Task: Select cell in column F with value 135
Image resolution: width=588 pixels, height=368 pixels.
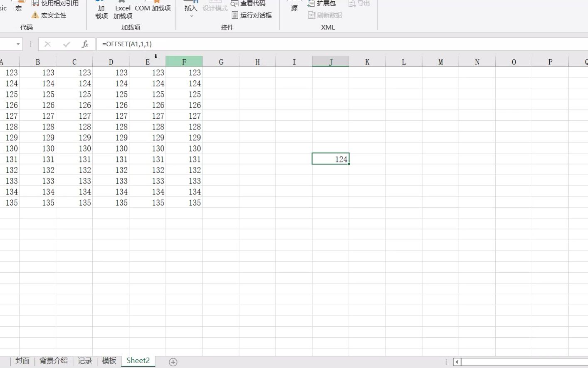Action: [x=184, y=202]
